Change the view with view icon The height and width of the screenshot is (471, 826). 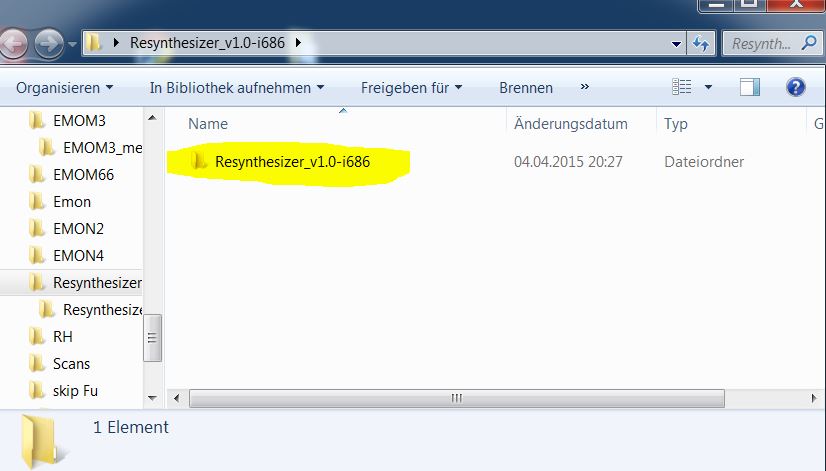click(682, 87)
